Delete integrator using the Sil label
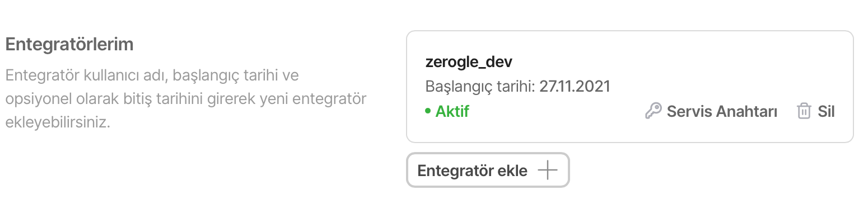 click(x=815, y=111)
